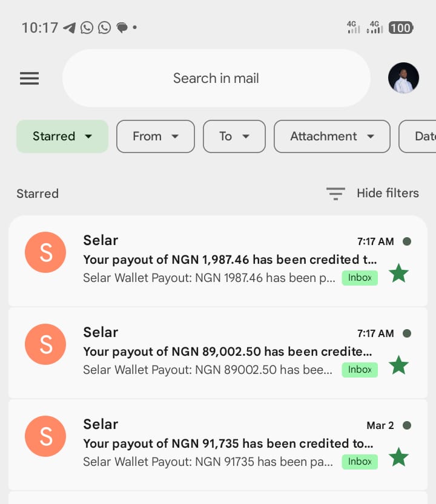436x504 pixels.
Task: Click Hide filters text
Action: [x=388, y=193]
